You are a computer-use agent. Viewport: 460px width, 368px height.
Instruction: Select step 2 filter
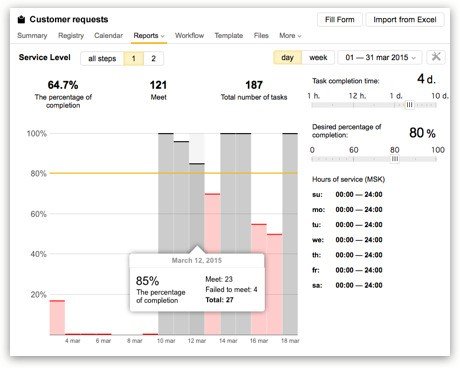point(153,58)
